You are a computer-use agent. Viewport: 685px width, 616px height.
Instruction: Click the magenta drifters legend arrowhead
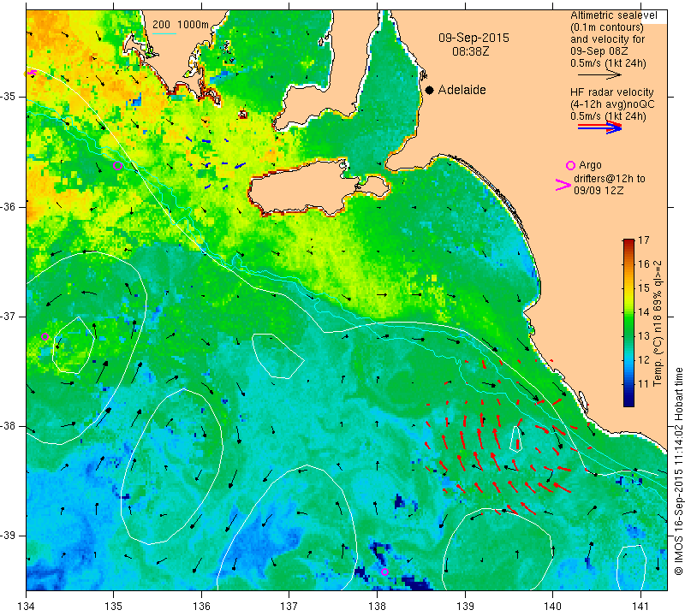pyautogui.click(x=563, y=185)
